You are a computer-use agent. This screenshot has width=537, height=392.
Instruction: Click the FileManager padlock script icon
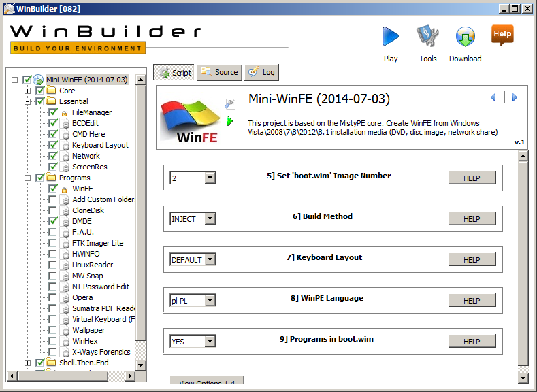pyautogui.click(x=65, y=113)
